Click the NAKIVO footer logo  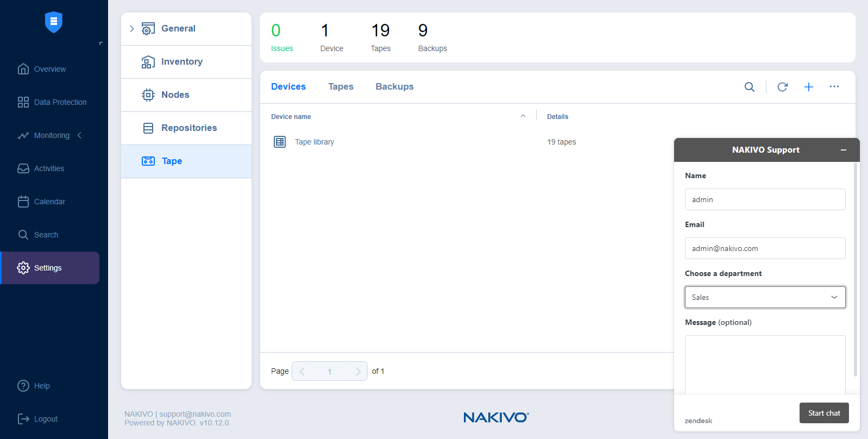[496, 417]
